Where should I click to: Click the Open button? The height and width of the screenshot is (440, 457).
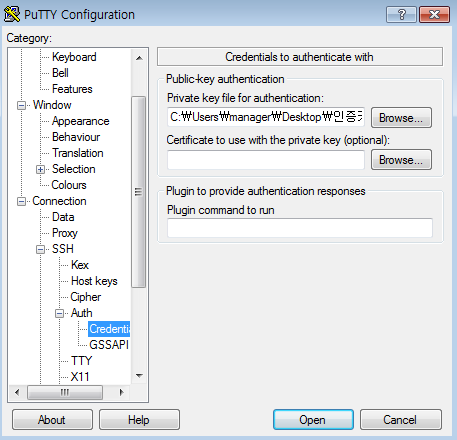point(313,420)
